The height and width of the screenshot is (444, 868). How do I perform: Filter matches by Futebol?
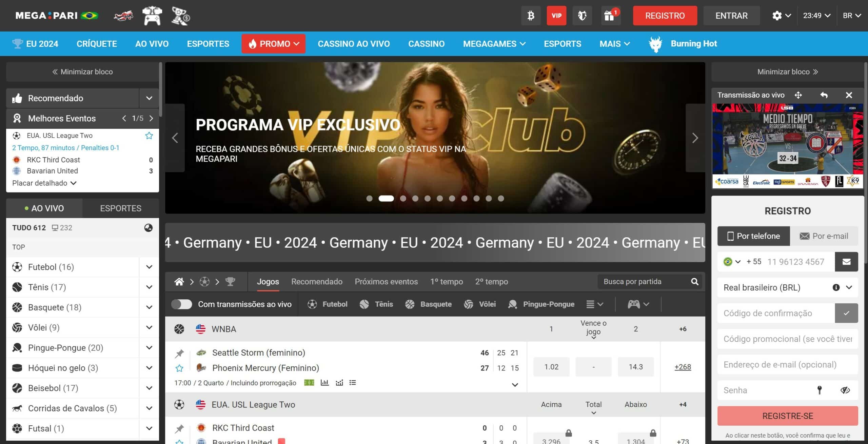328,304
